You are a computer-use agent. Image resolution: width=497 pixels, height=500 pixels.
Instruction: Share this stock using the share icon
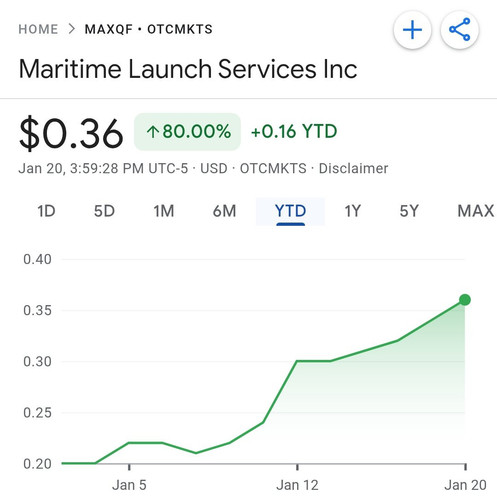[x=460, y=30]
